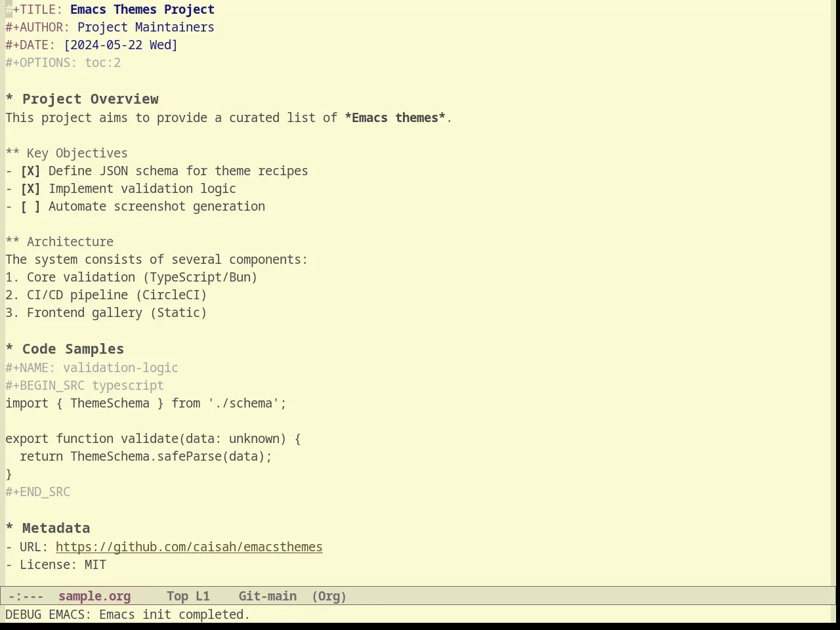The height and width of the screenshot is (630, 840).
Task: Click the '#+TITLE:' keyword
Action: pos(34,10)
